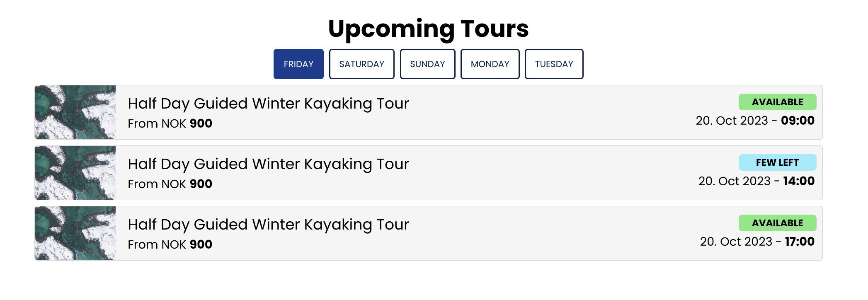868x300 pixels.
Task: Click the Available badge for 09:00 tour
Action: click(777, 102)
